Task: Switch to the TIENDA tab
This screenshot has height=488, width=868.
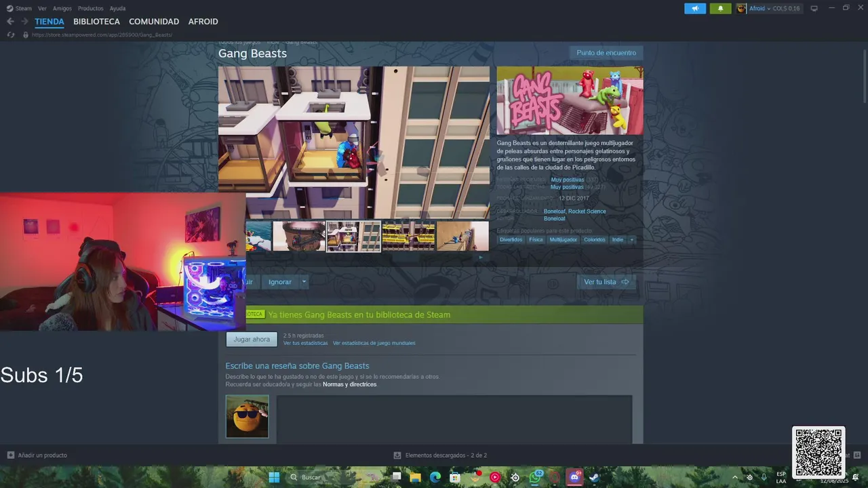Action: (50, 22)
